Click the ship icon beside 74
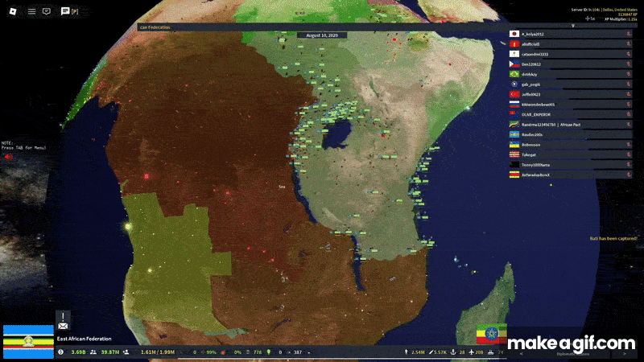This screenshot has height=362, width=644. pyautogui.click(x=490, y=352)
